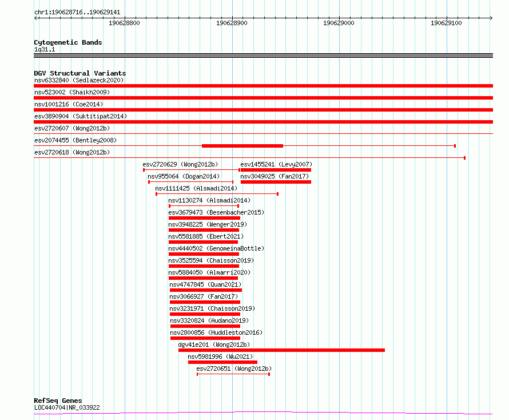Open variant nsv6332840 (Sedlazeck2020)
Image resolution: width=509 pixels, height=420 pixels.
[79, 80]
